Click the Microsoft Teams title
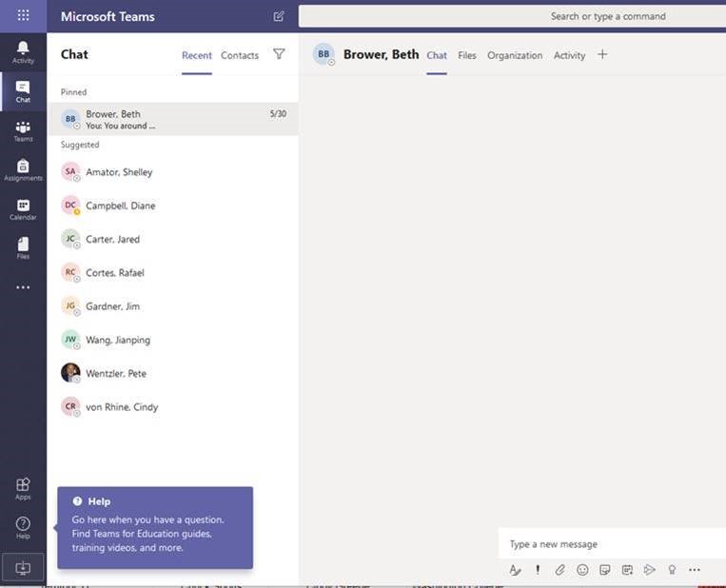Screen dimensions: 726x588 click(108, 17)
